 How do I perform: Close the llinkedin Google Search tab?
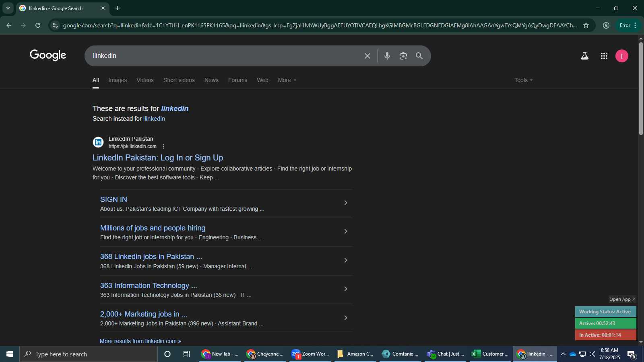pos(103,8)
